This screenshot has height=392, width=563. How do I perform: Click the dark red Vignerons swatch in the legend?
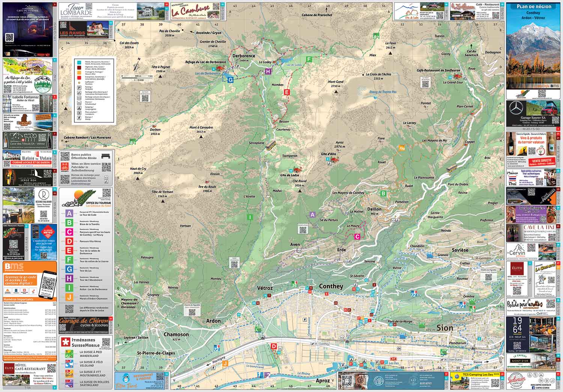pyautogui.click(x=79, y=67)
